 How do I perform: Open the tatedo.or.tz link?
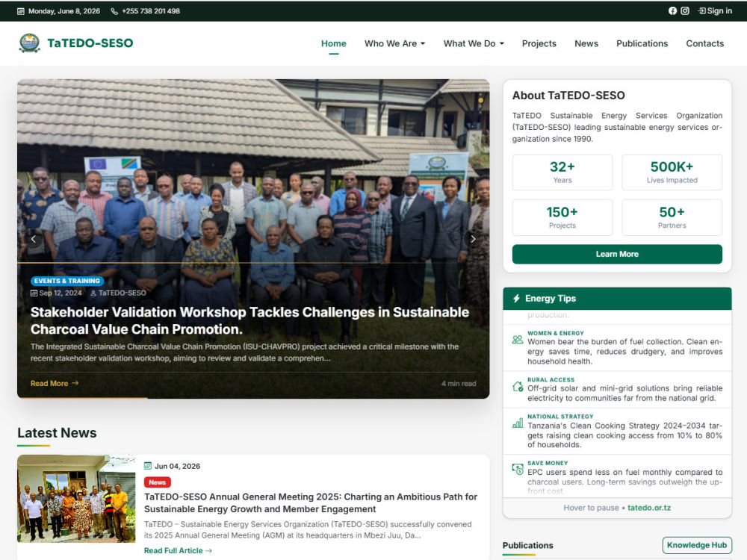(649, 508)
